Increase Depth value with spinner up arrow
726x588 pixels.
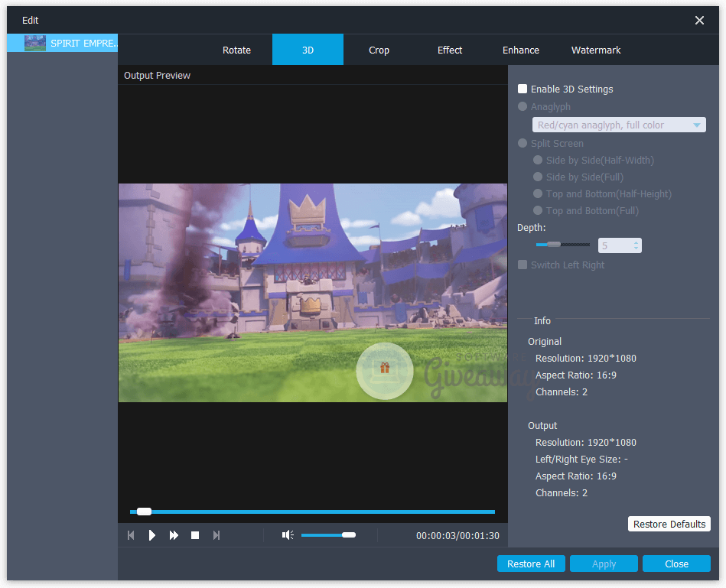pyautogui.click(x=636, y=242)
